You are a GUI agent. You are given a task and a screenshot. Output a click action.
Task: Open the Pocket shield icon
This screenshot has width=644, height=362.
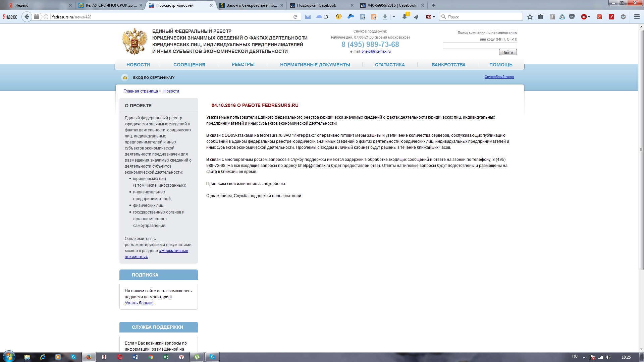pyautogui.click(x=572, y=17)
